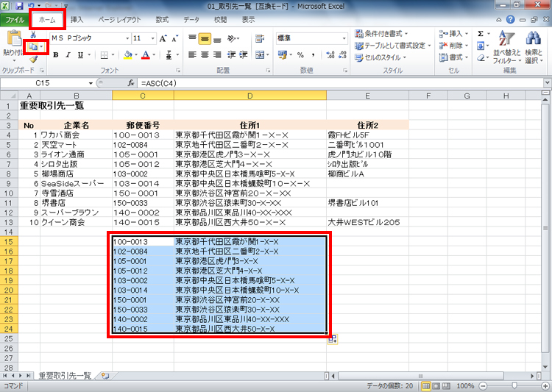Open セルのスタイル cell styles menu
The height and width of the screenshot is (392, 552).
point(381,57)
